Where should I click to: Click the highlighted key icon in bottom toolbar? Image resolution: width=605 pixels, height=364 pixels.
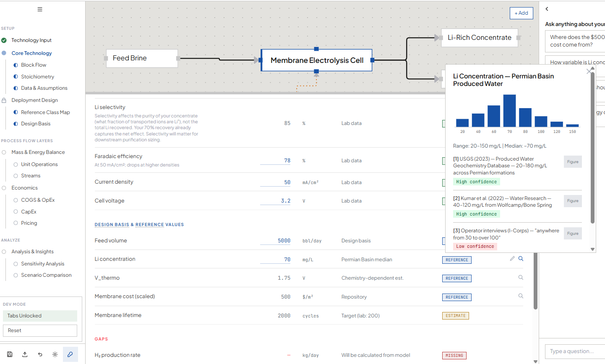click(x=70, y=354)
